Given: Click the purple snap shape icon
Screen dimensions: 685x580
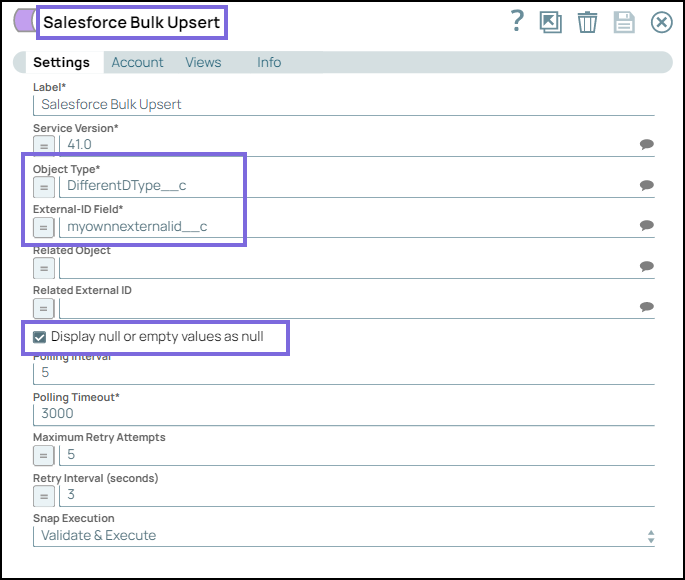Looking at the screenshot, I should point(25,20).
